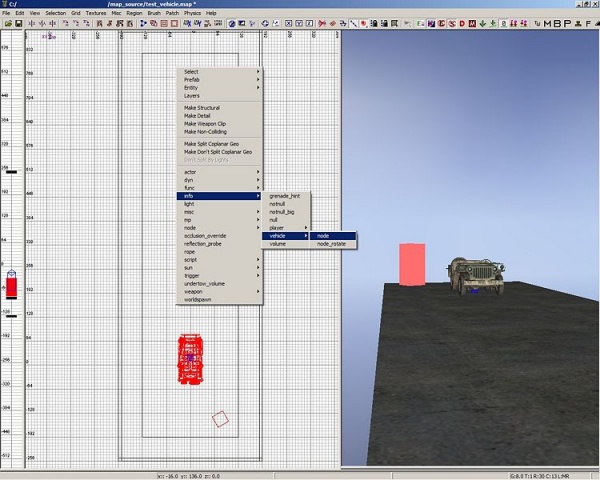This screenshot has height=480, width=600.
Task: Click the red scissors toolbar icon
Action: (x=321, y=23)
